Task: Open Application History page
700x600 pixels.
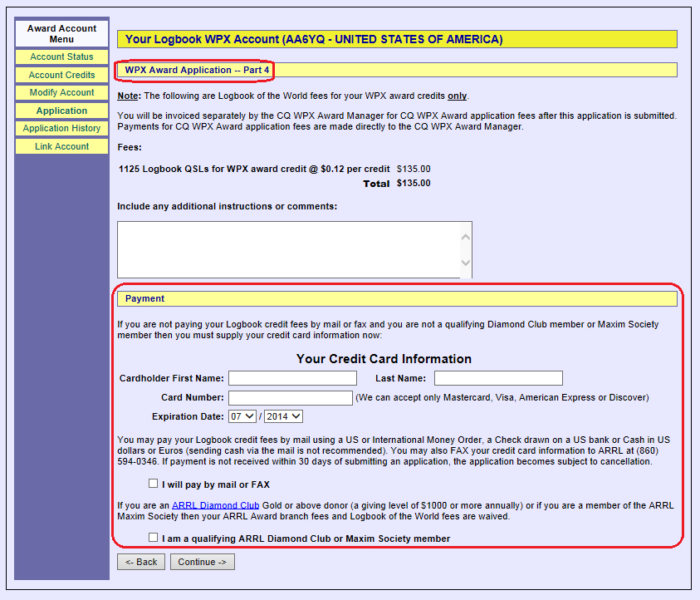Action: coord(61,129)
